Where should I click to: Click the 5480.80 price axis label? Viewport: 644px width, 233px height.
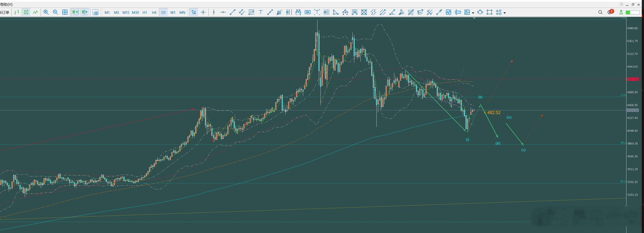tap(633, 28)
